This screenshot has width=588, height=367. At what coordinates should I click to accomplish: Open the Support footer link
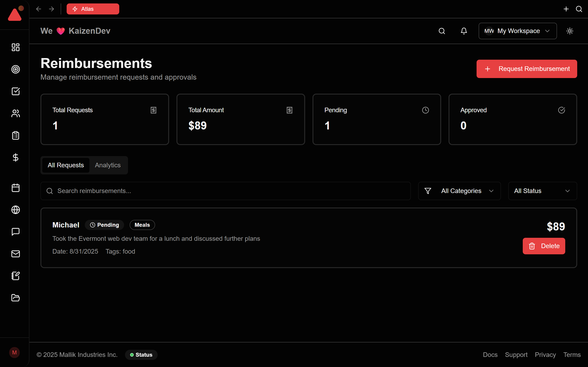pyautogui.click(x=516, y=355)
